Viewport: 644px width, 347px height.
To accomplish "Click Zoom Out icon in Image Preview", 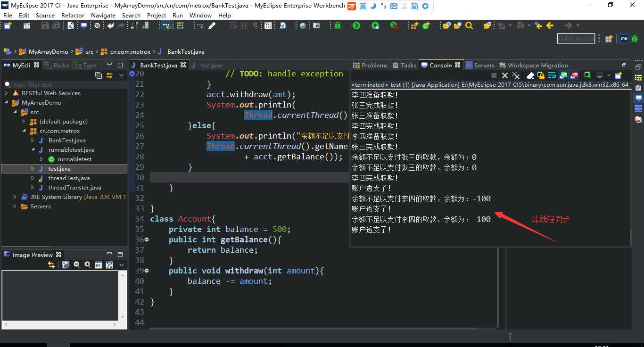I will point(76,265).
